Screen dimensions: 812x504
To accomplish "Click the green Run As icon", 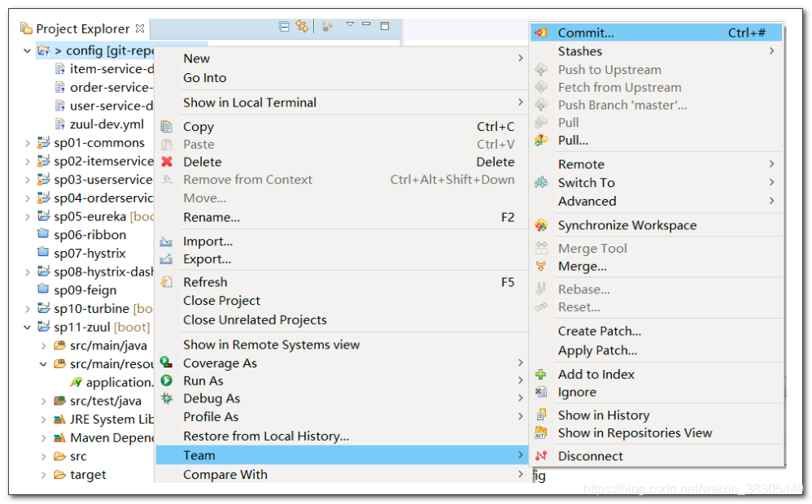I will pos(166,380).
